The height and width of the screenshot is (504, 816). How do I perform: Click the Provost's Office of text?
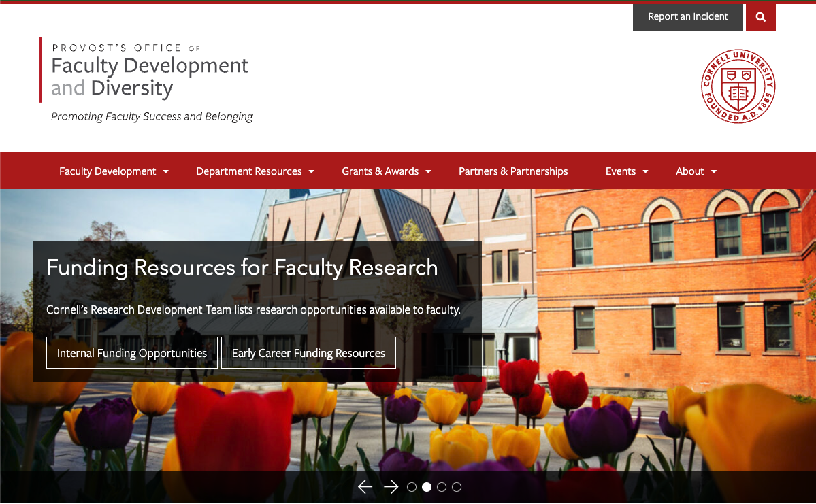[125, 48]
